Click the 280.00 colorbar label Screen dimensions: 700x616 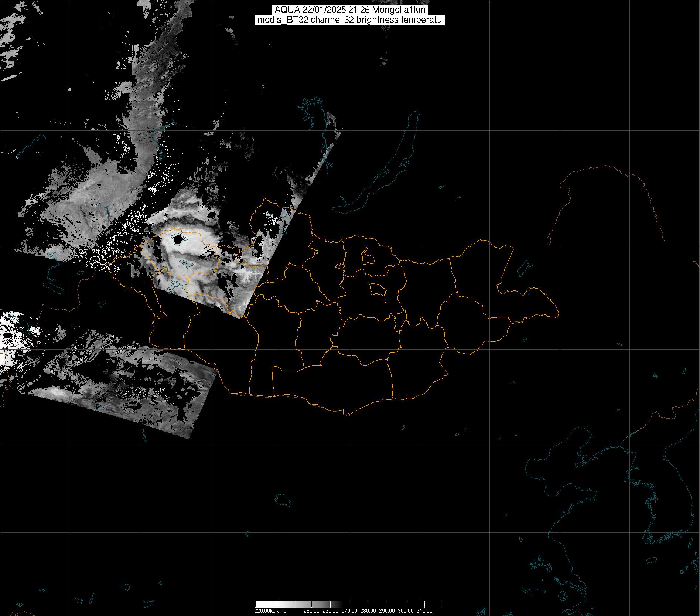(368, 611)
